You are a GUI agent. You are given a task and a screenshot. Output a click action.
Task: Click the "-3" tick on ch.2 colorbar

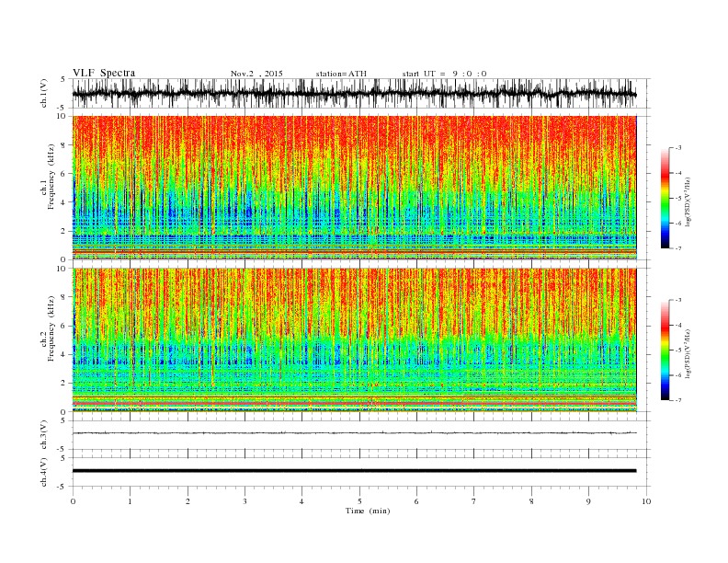click(677, 300)
